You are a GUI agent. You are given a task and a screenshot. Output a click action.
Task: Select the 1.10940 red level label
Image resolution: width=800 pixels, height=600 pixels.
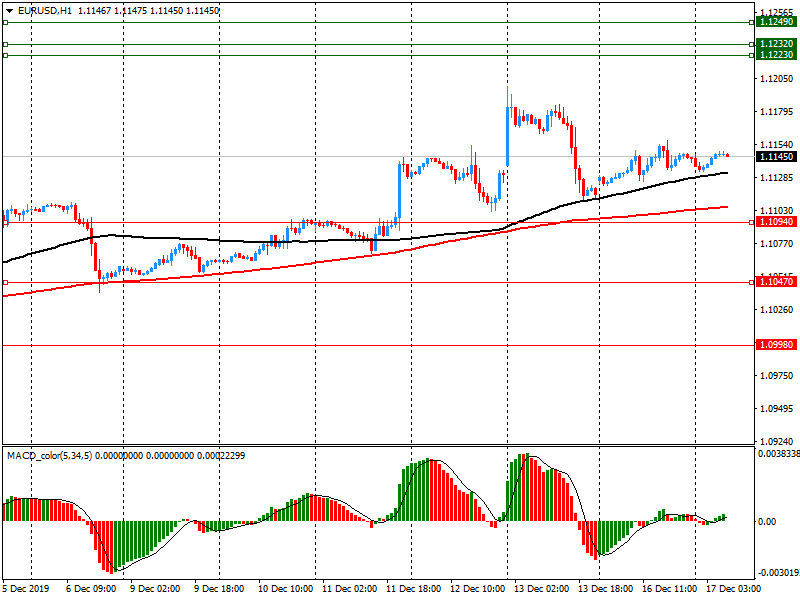pos(776,222)
